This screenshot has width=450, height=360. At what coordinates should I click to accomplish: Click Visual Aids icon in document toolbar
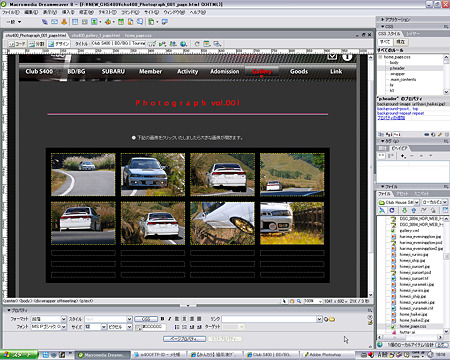[x=217, y=44]
